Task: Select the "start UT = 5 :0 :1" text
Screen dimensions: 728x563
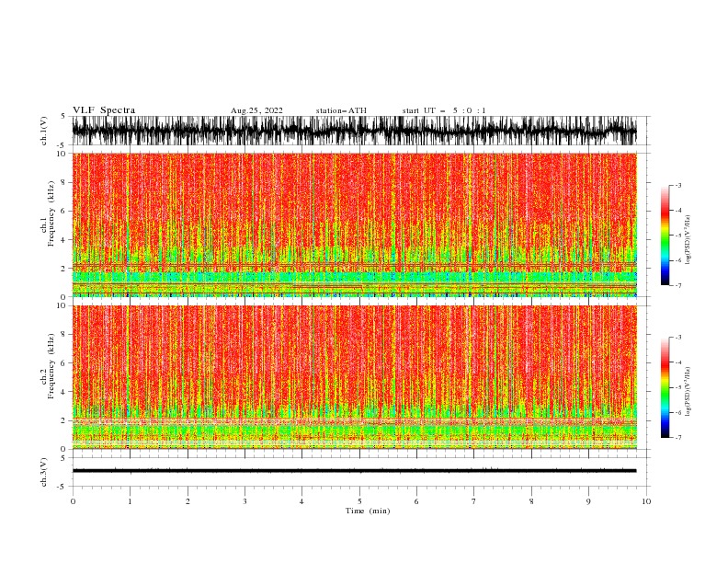Action: click(x=444, y=110)
